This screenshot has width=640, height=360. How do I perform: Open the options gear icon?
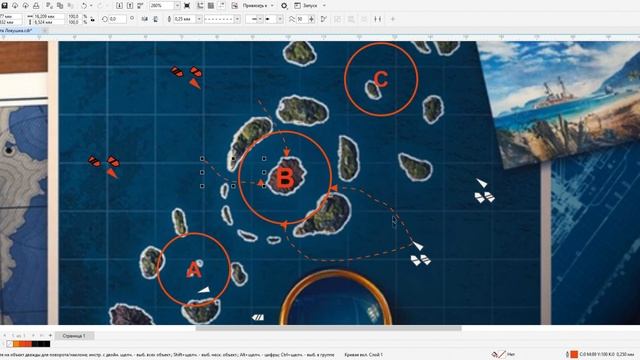point(284,6)
